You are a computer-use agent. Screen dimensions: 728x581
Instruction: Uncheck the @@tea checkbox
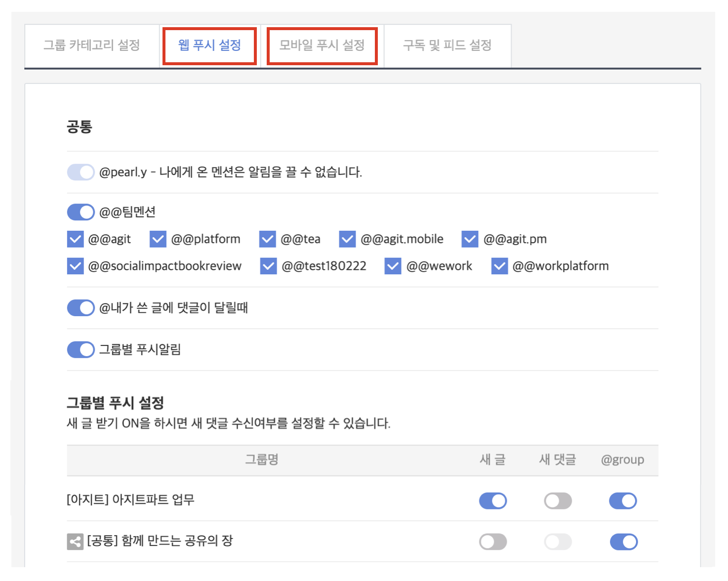[268, 240]
